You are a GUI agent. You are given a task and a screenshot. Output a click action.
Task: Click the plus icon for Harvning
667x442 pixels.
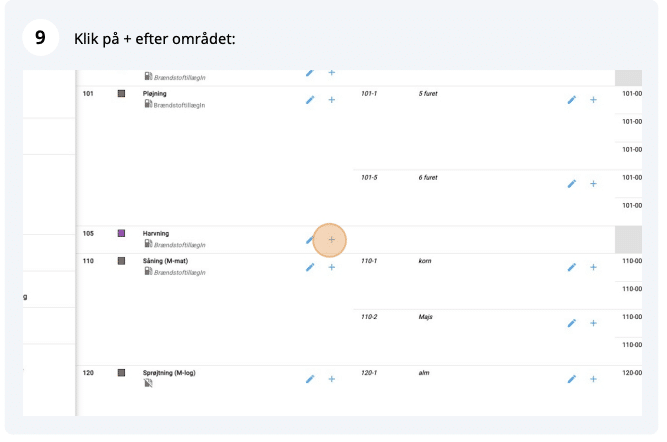[331, 240]
